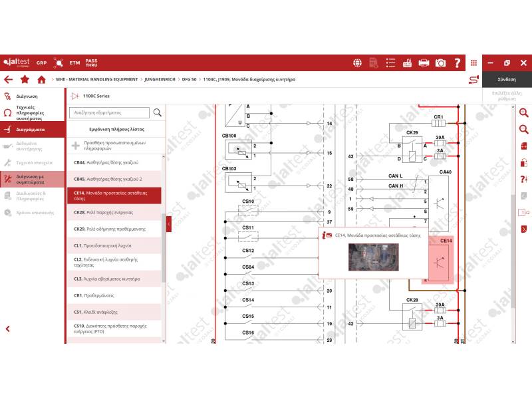Go back using the red arrow

(8, 79)
